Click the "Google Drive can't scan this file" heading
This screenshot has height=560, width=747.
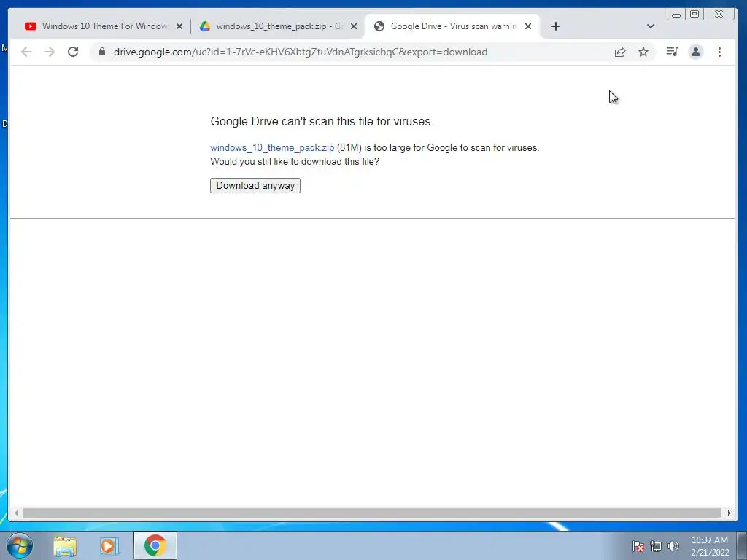point(322,122)
